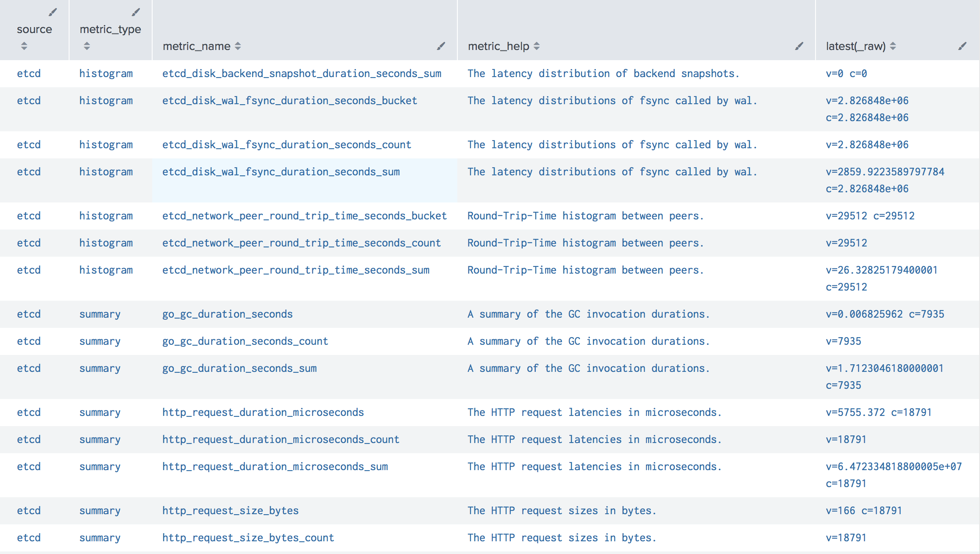
Task: Click the latest(_raw) column header label
Action: pos(856,46)
